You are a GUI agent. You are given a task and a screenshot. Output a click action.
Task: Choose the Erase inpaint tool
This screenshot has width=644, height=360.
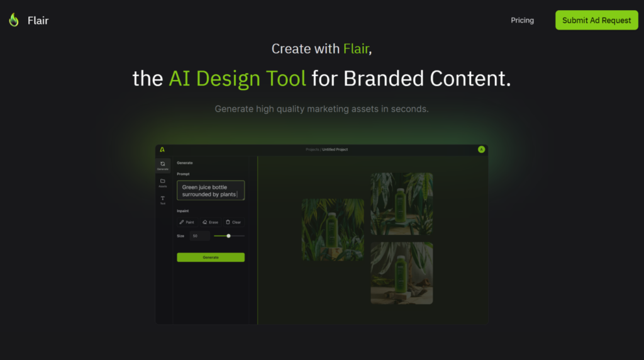pyautogui.click(x=211, y=222)
